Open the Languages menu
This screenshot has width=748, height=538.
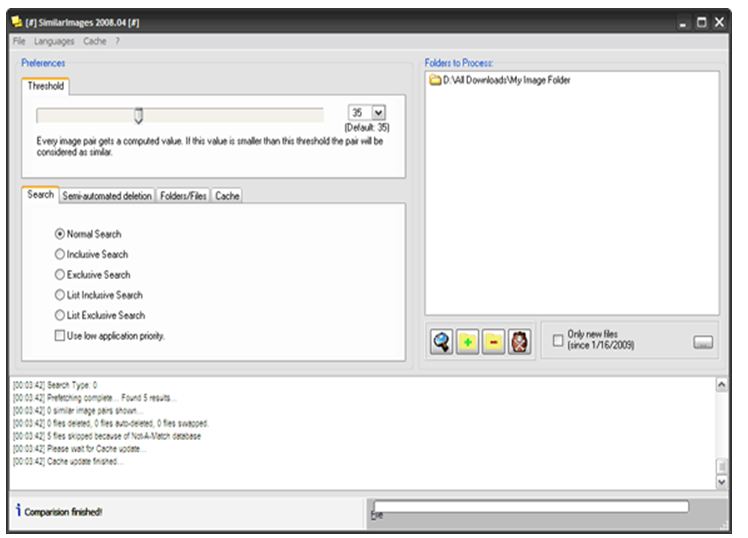pos(54,41)
